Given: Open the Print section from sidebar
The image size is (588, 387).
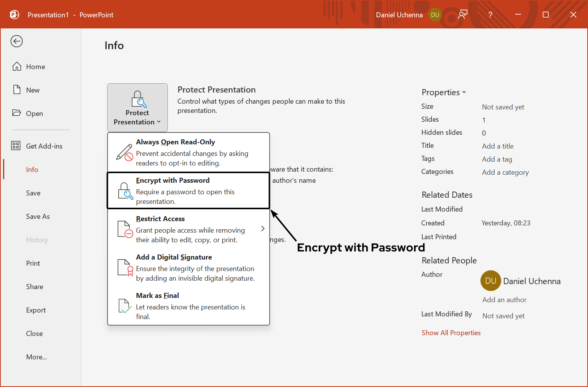Looking at the screenshot, I should coord(33,263).
